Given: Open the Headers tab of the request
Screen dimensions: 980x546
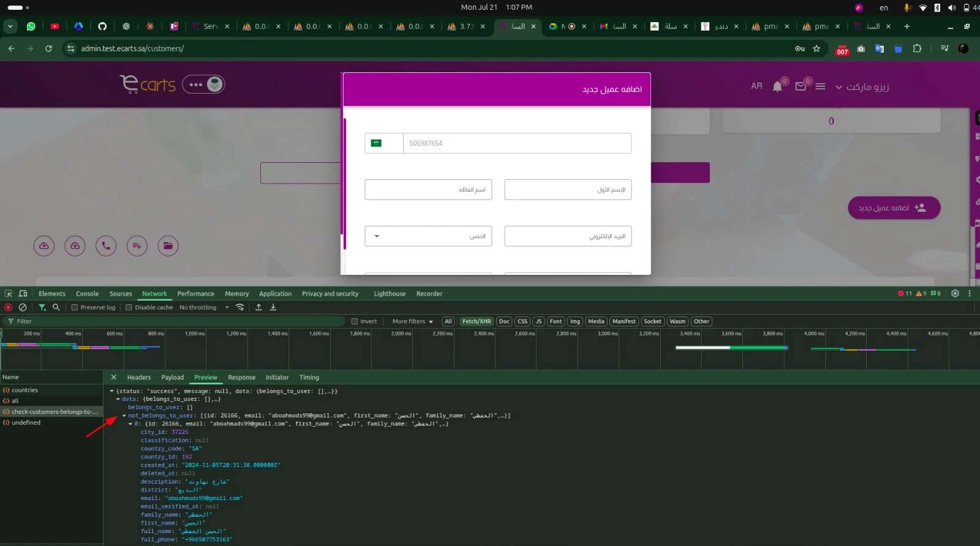Looking at the screenshot, I should 139,378.
